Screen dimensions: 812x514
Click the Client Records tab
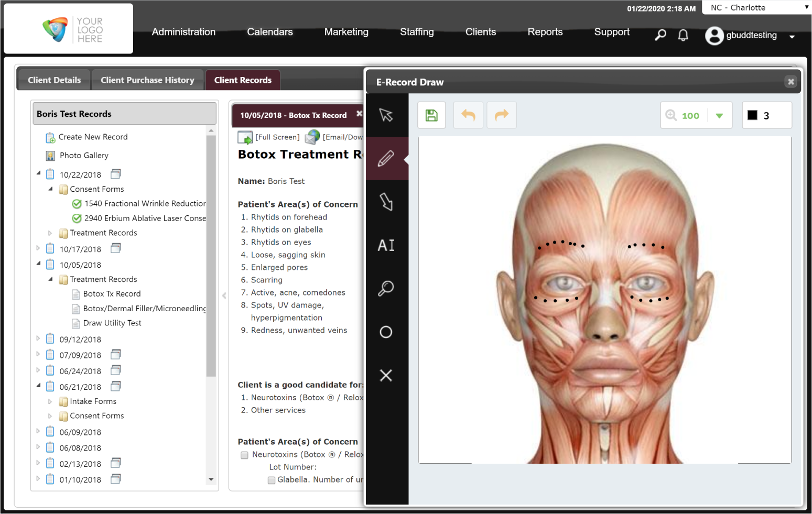point(243,80)
